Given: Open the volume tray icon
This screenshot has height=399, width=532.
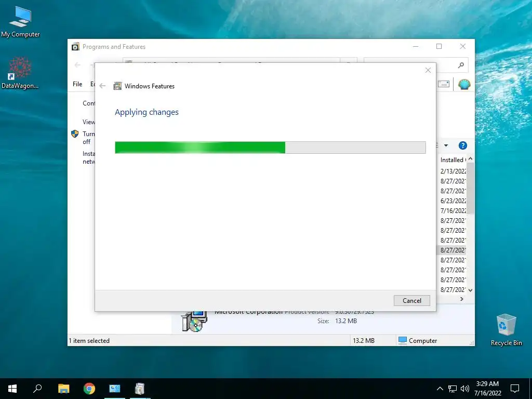Looking at the screenshot, I should click(x=464, y=389).
